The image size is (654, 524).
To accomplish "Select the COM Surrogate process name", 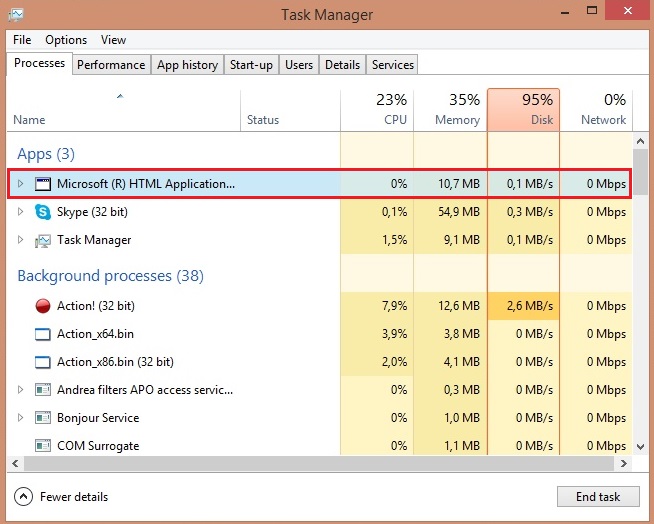I will [x=98, y=446].
